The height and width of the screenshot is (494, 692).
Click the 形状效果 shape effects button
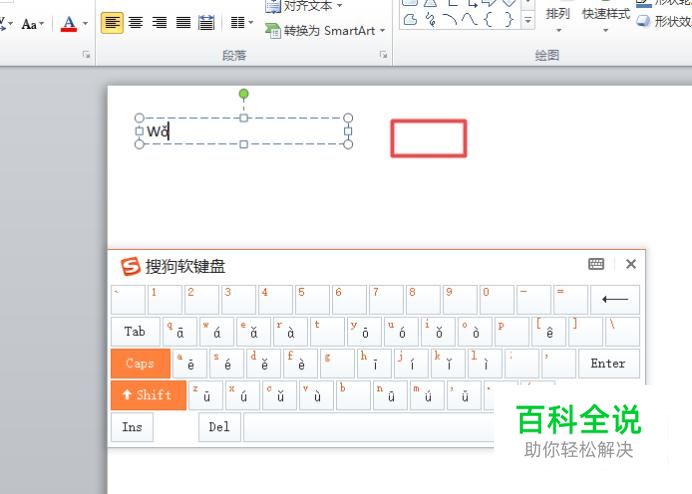(664, 21)
